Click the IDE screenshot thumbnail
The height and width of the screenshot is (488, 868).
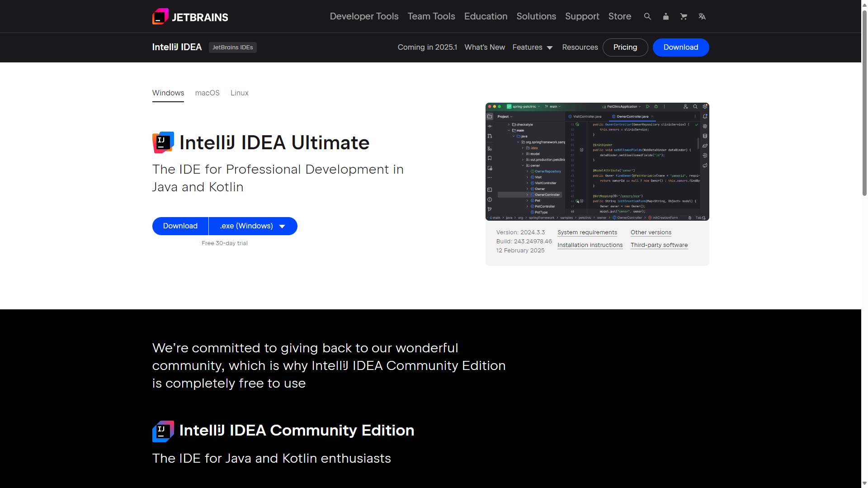pyautogui.click(x=597, y=161)
